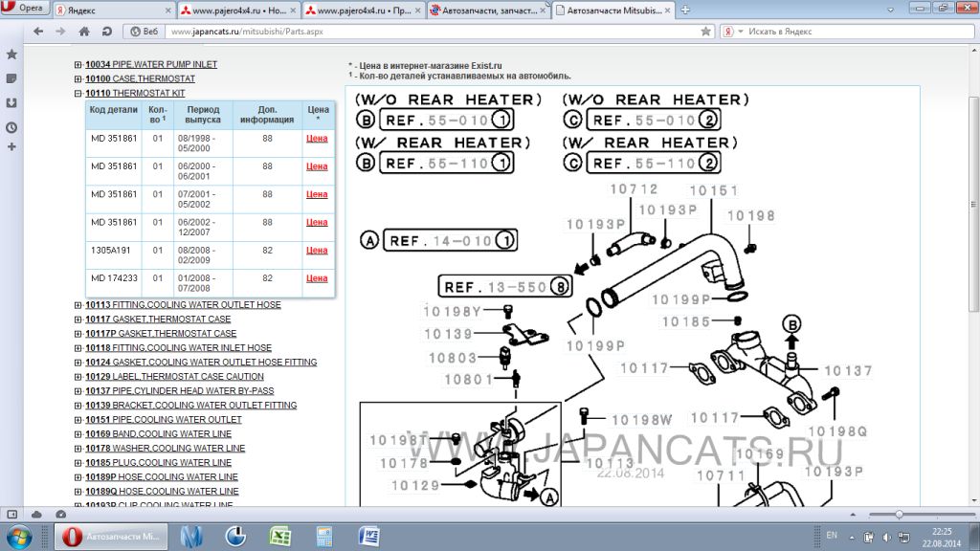Expand 10034 PIPE,WATER PUMP INLET node
The image size is (980, 551).
[x=78, y=64]
